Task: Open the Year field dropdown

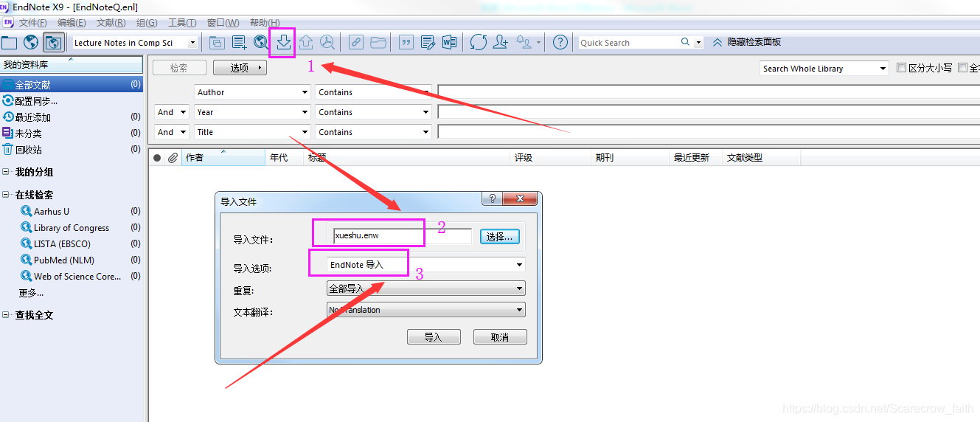Action: tap(252, 112)
